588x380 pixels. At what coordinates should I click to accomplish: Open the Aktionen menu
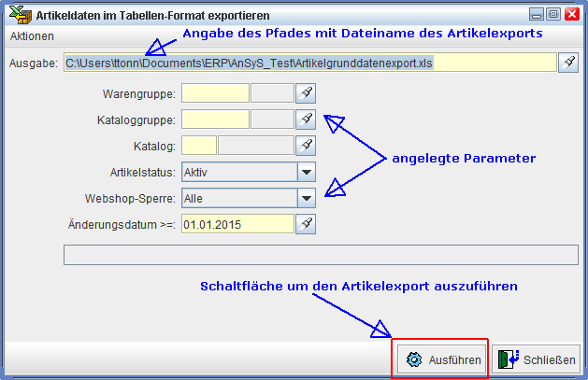click(32, 35)
